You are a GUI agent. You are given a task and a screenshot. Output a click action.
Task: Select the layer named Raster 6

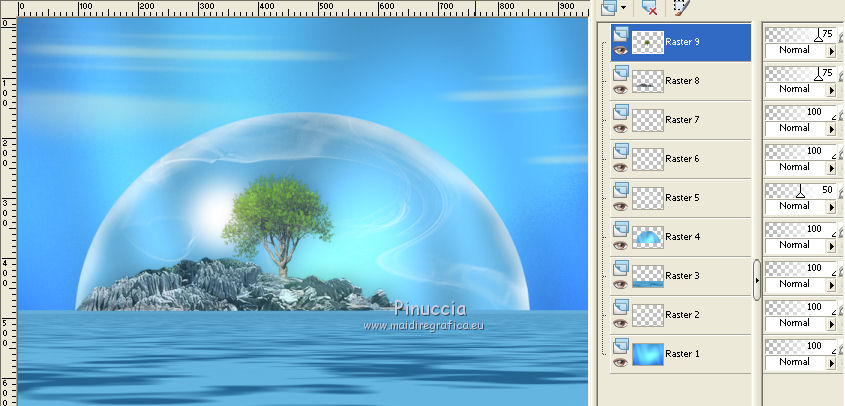(682, 159)
